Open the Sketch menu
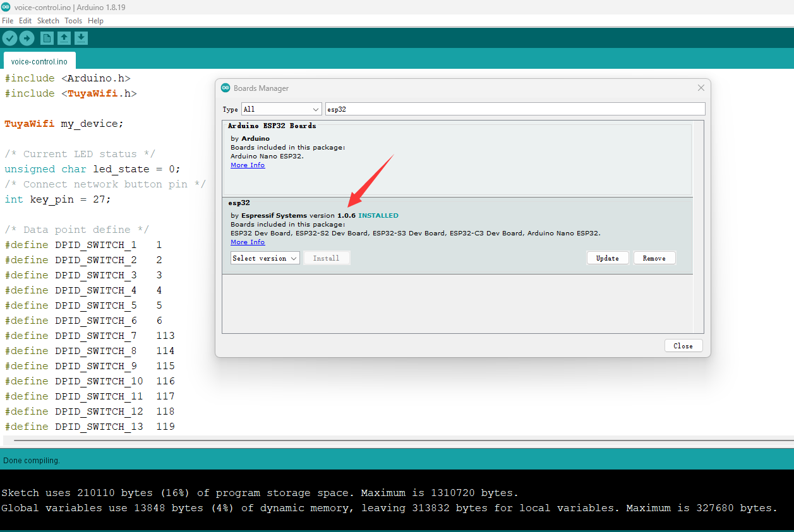Image resolution: width=794 pixels, height=532 pixels. tap(48, 21)
